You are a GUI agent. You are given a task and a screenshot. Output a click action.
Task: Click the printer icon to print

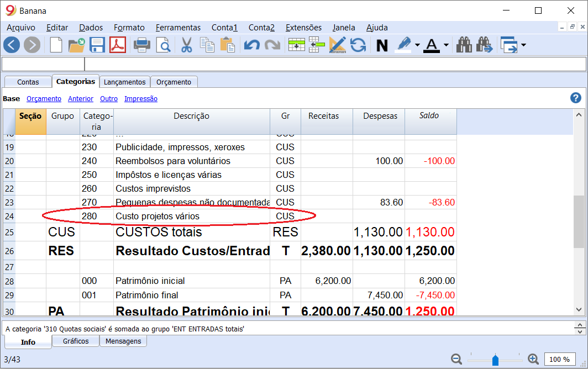click(142, 45)
